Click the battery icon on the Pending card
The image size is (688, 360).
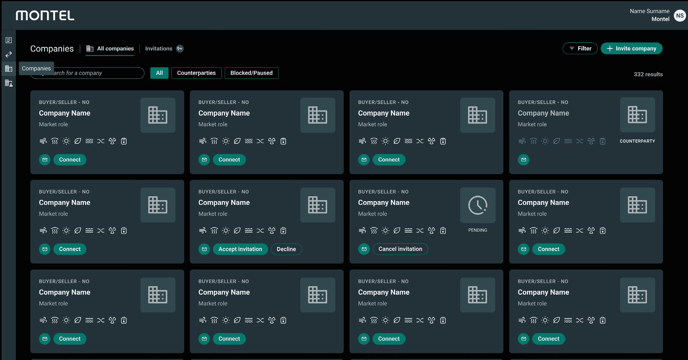tap(443, 230)
